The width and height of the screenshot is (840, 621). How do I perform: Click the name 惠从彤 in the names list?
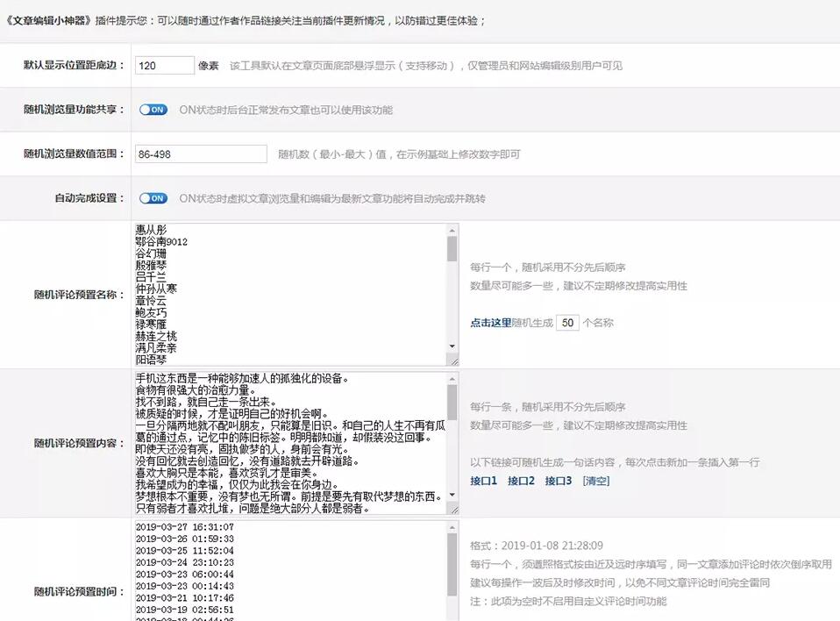[151, 230]
